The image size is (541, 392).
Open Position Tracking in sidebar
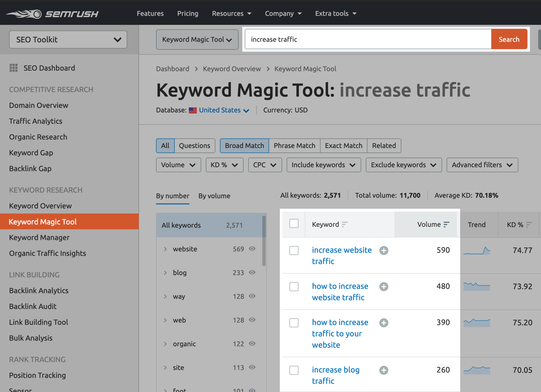tap(37, 375)
